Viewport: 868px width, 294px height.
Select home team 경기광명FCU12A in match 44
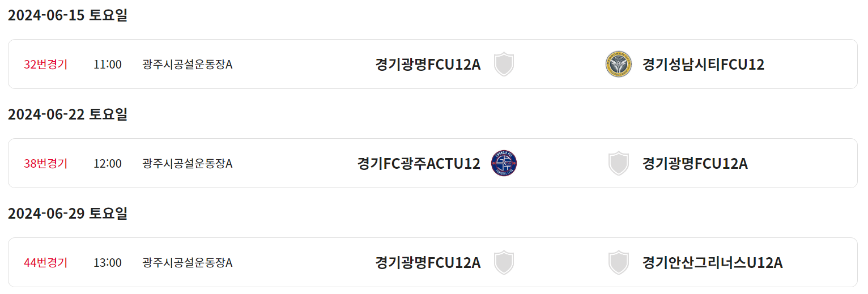428,263
